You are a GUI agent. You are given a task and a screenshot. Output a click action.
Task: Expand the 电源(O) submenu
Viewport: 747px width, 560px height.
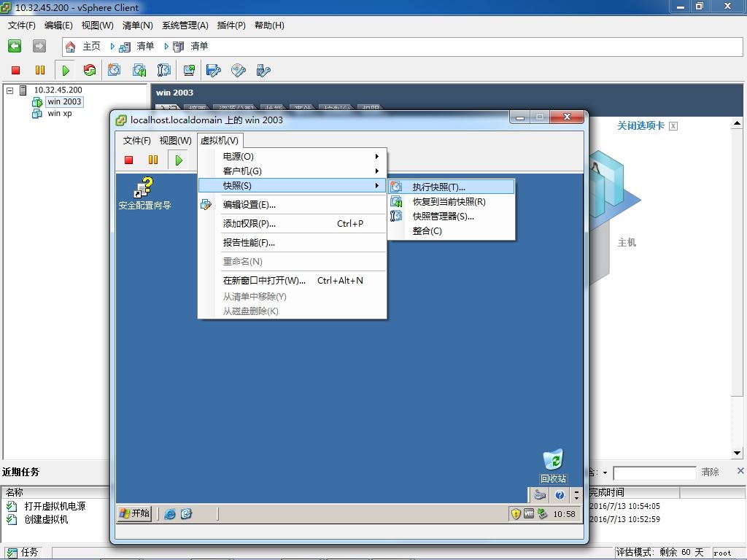tap(293, 156)
